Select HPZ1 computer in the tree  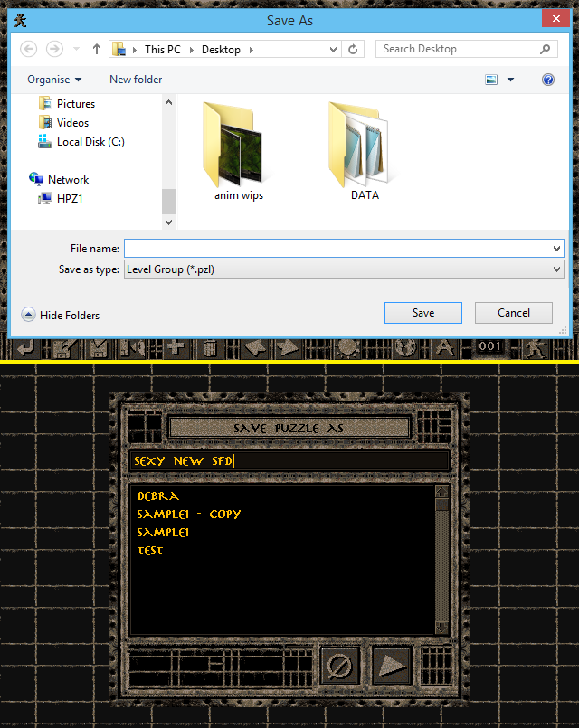61,198
